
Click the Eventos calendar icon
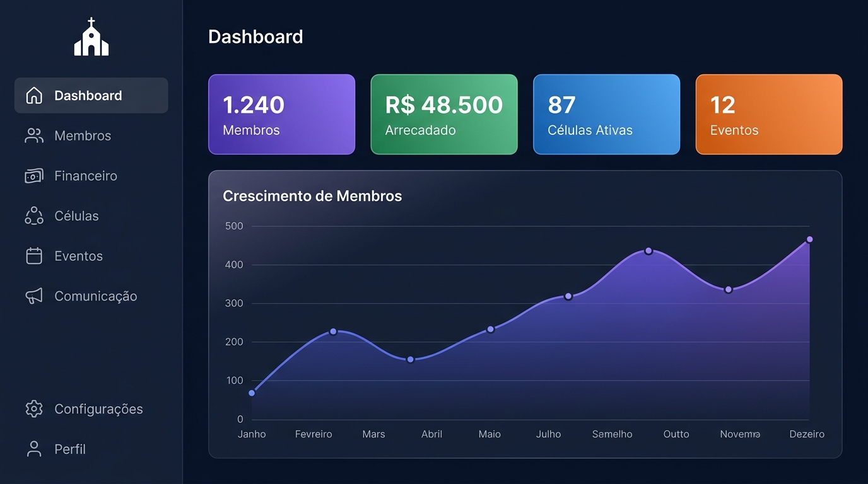34,256
